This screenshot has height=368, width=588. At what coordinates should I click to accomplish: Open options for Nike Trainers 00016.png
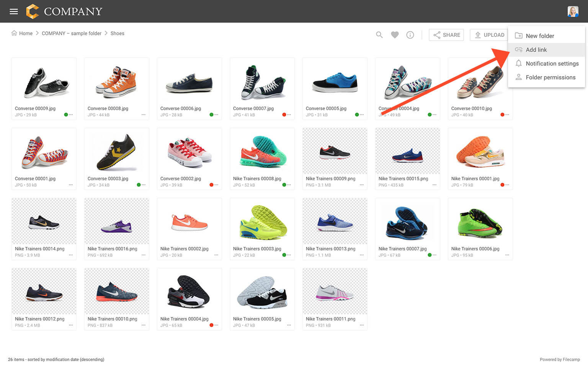click(x=144, y=255)
